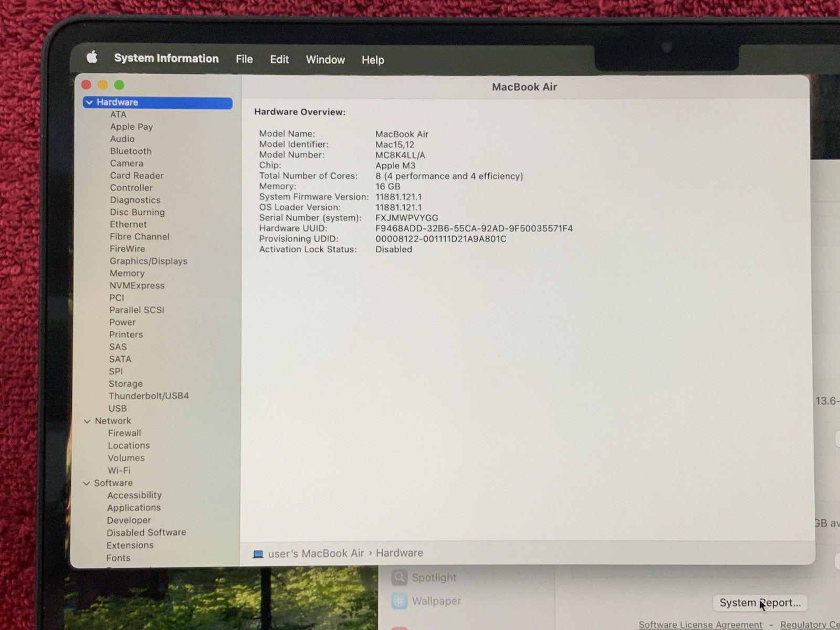The width and height of the screenshot is (840, 630).
Task: Select Bluetooth in the sidebar
Action: (131, 151)
